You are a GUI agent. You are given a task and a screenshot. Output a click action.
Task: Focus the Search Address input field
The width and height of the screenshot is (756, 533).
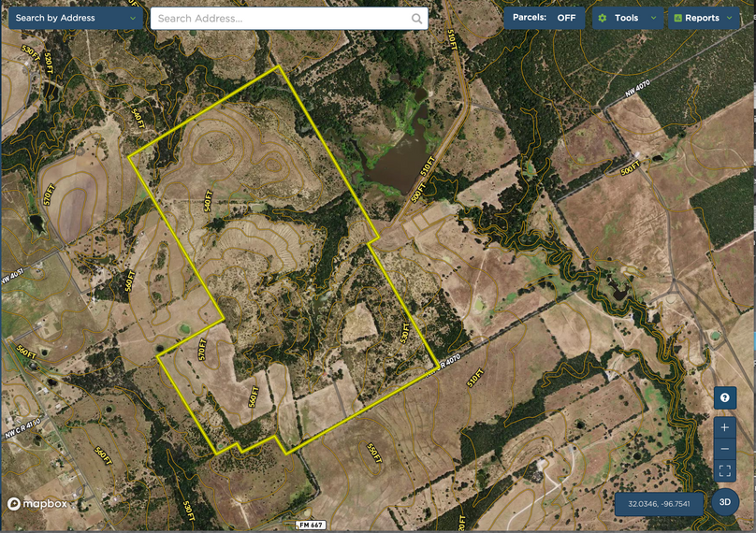coord(281,19)
